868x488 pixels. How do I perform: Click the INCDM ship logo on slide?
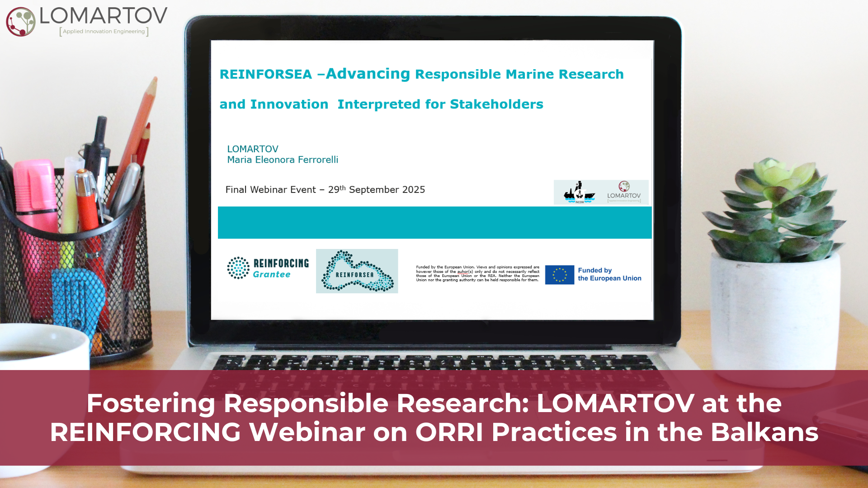pos(579,192)
